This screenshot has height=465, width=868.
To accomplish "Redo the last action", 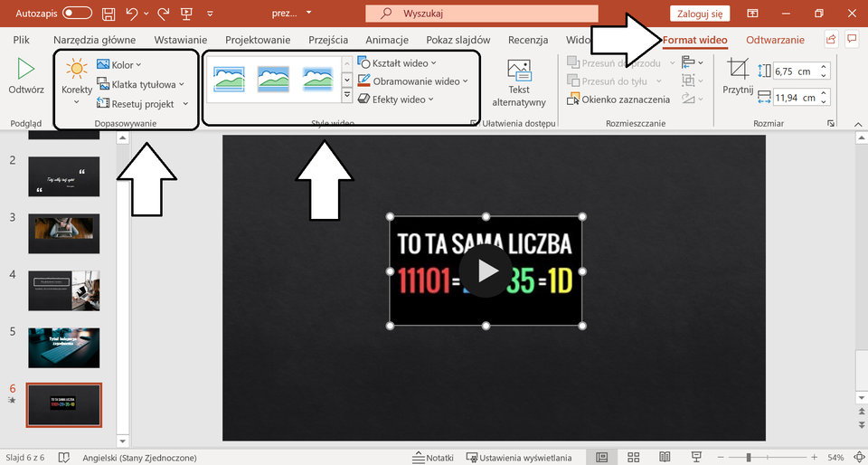I will pyautogui.click(x=164, y=14).
